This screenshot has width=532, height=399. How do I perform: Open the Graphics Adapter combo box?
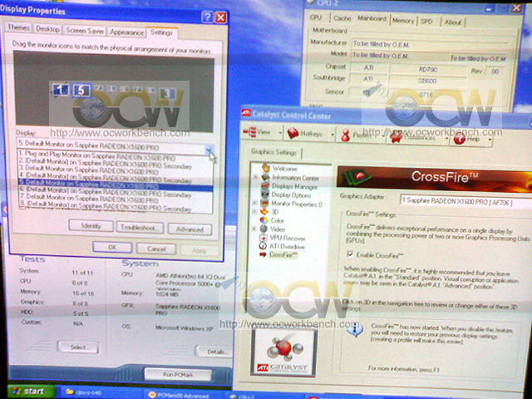465,201
